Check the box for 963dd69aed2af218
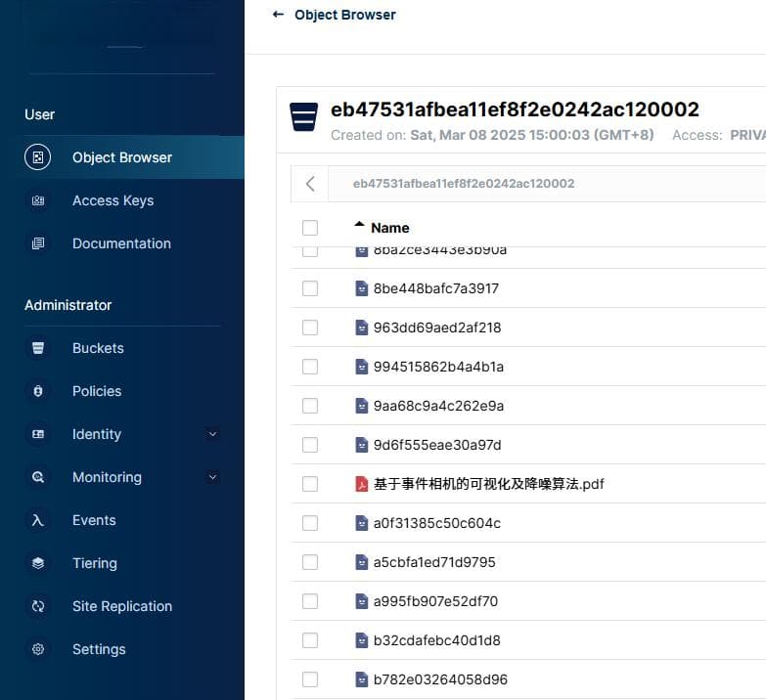Screen dimensions: 766x700 [x=310, y=328]
